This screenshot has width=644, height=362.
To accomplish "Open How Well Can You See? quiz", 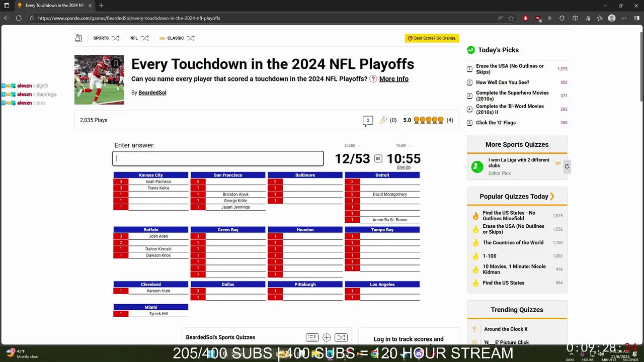I will (x=503, y=82).
